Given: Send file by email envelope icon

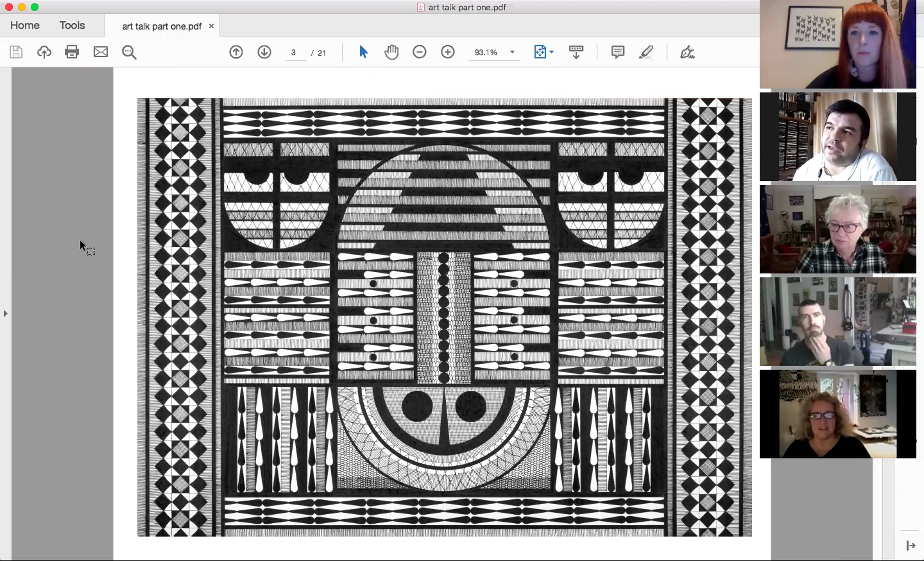Looking at the screenshot, I should point(100,52).
